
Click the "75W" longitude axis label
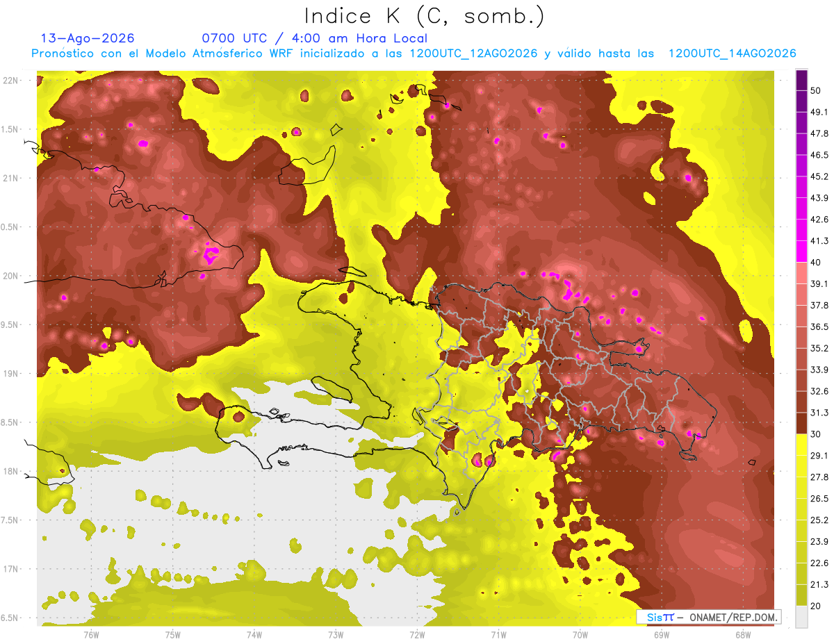[x=172, y=635]
